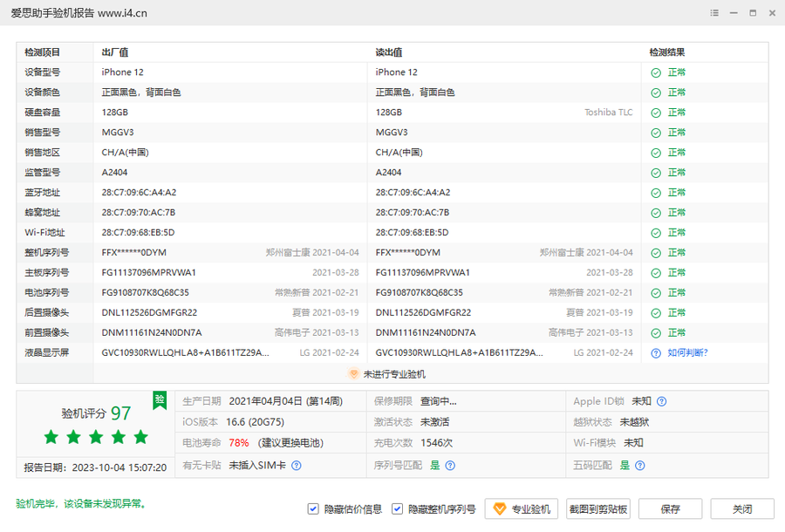Click the 保修期限 查询中... value
Screen dimensions: 785x532
click(439, 401)
